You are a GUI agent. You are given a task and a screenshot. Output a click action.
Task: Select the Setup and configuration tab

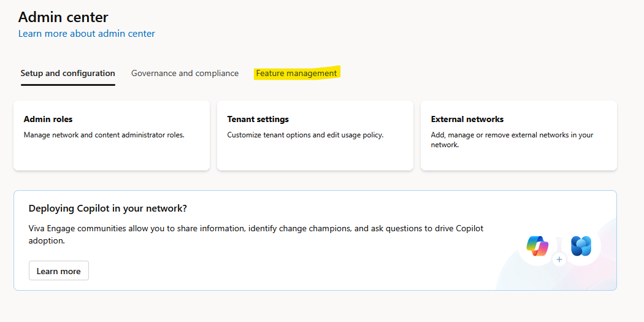[67, 74]
